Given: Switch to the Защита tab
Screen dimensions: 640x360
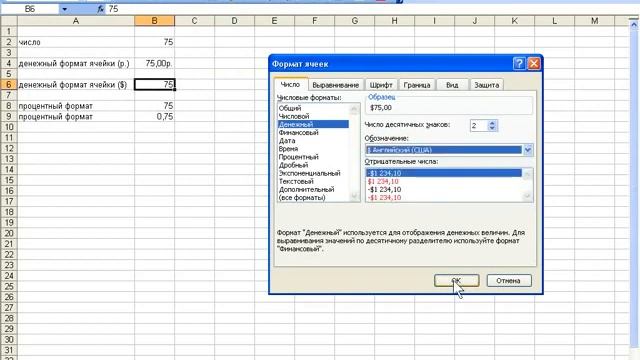Looking at the screenshot, I should tap(487, 85).
